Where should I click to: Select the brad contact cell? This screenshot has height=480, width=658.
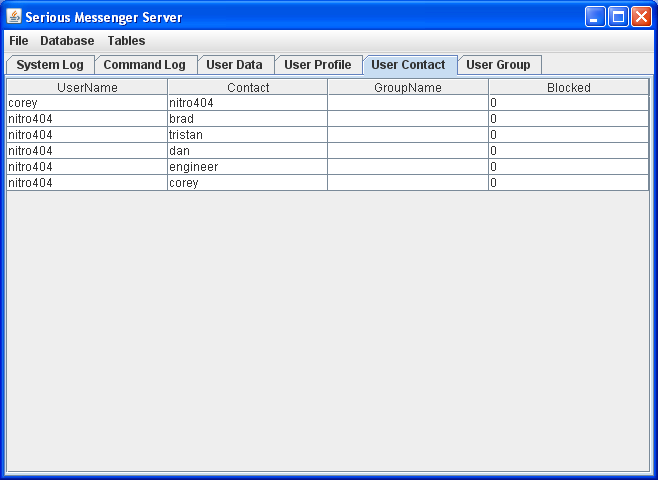[247, 119]
